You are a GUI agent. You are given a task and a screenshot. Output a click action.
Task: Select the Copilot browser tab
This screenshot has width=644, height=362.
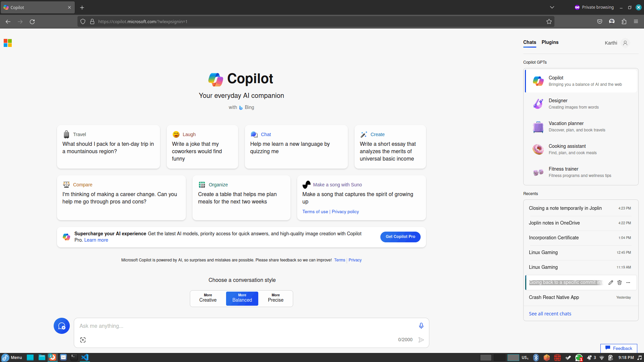coord(38,7)
